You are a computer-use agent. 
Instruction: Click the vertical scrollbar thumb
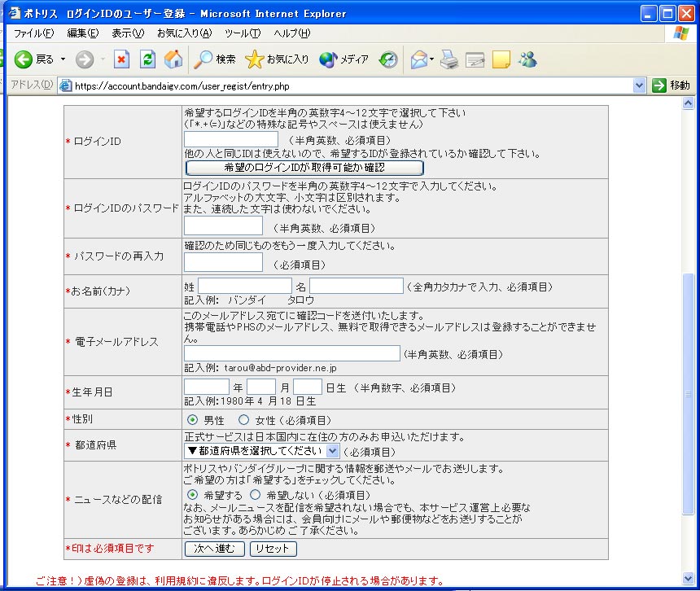tap(688, 394)
